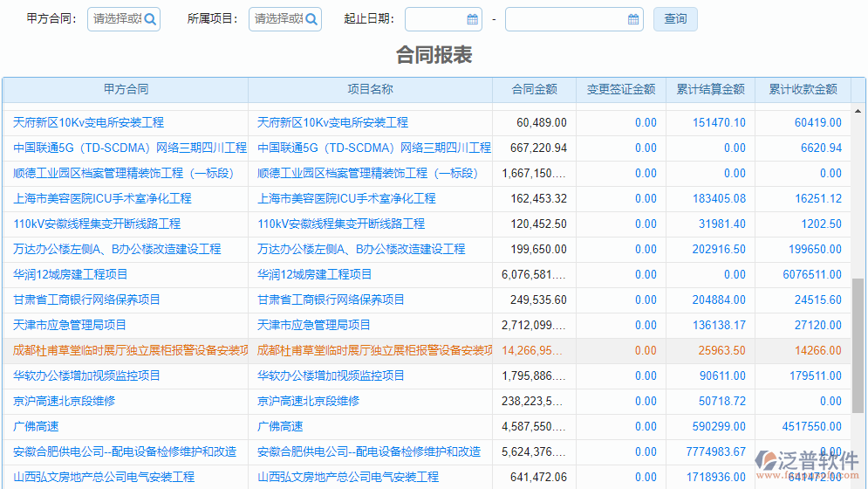The height and width of the screenshot is (489, 868).
Task: Click settlement amount 183405.08
Action: 719,198
